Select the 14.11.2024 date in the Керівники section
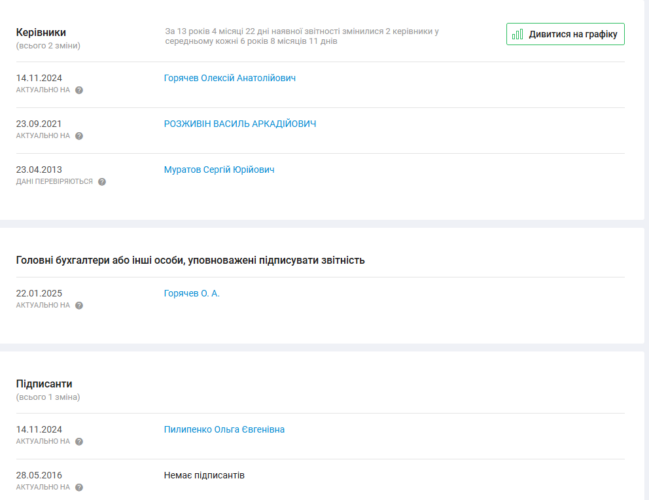649x500 pixels. point(39,78)
